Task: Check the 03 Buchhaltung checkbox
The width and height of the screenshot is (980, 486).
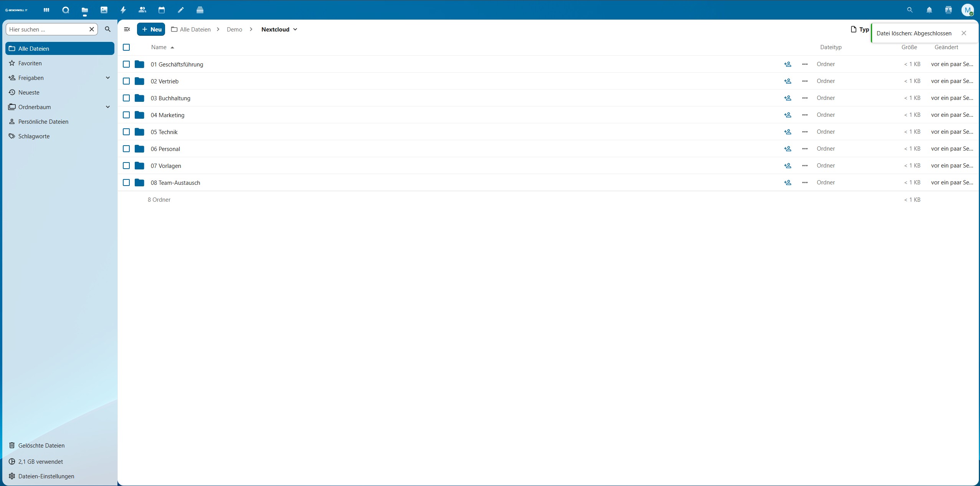Action: coord(126,98)
